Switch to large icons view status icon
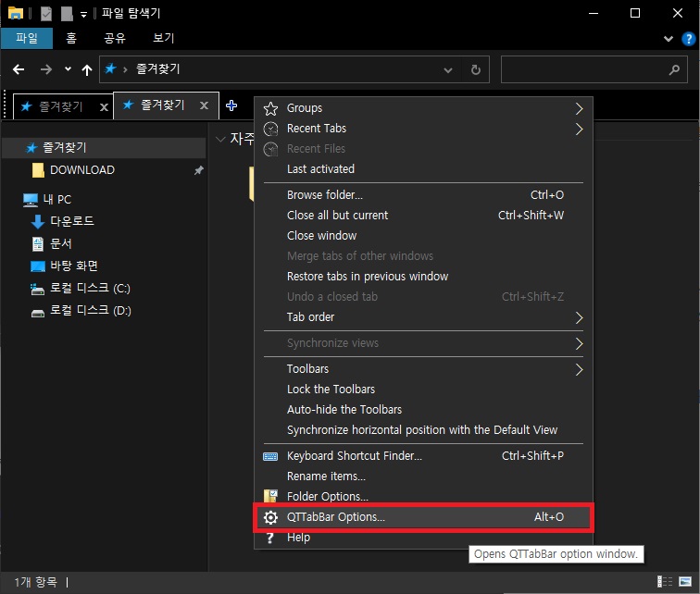Viewport: 700px width, 594px height. 685,582
